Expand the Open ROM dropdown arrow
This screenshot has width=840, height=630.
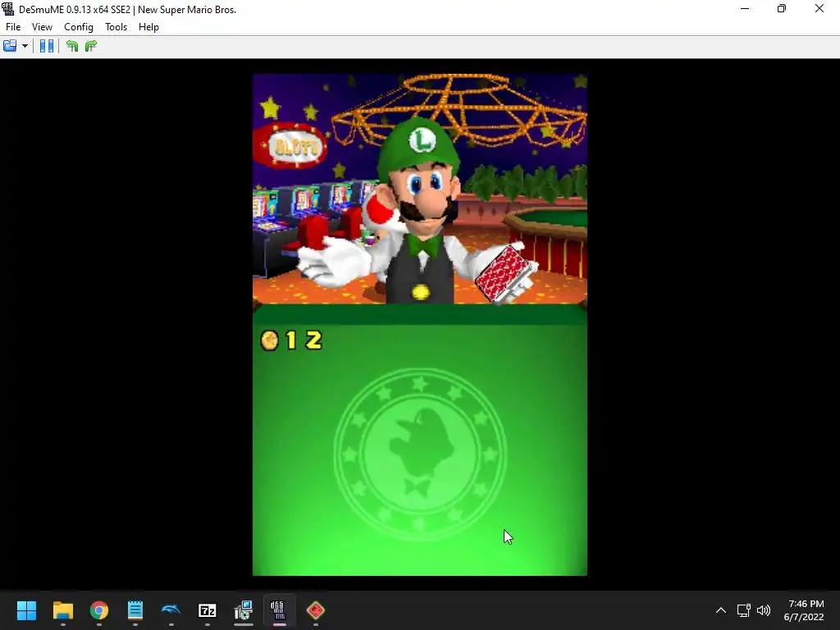pyautogui.click(x=25, y=46)
